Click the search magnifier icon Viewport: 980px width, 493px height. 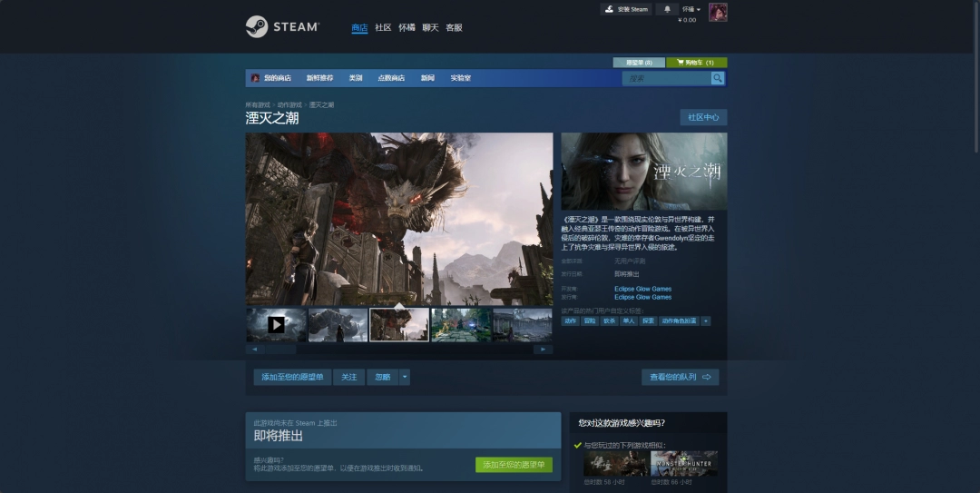pos(718,78)
